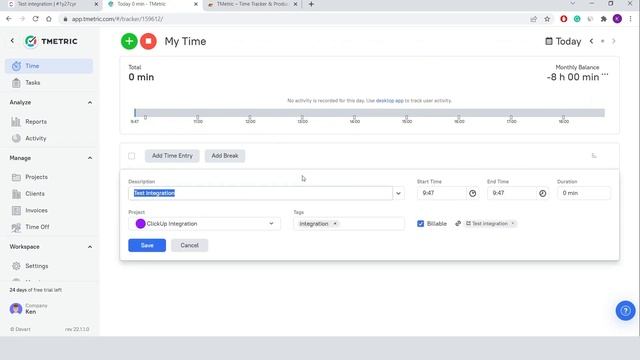Click the timeline start marker at 9:47
640x360 pixels.
click(135, 113)
